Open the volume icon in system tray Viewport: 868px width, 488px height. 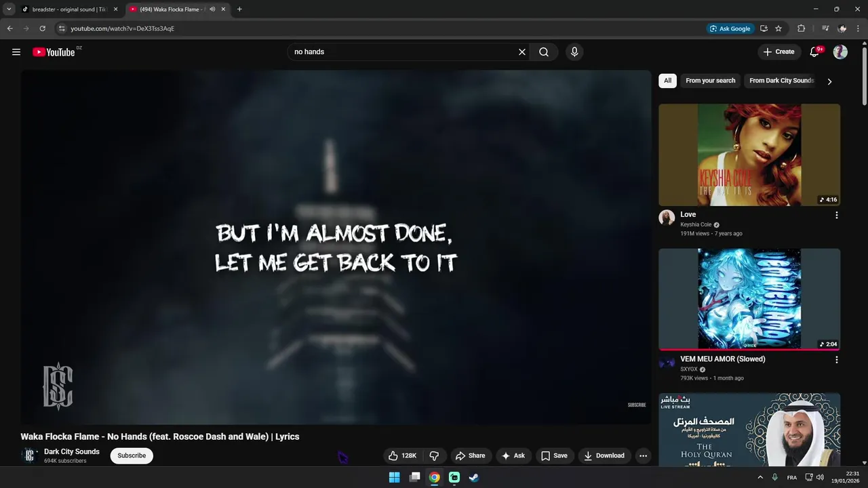coord(820,477)
